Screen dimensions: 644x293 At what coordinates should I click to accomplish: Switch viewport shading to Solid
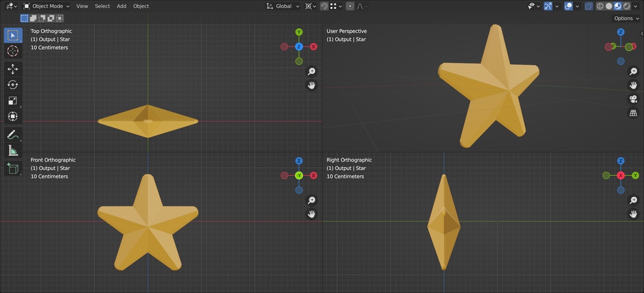click(609, 6)
